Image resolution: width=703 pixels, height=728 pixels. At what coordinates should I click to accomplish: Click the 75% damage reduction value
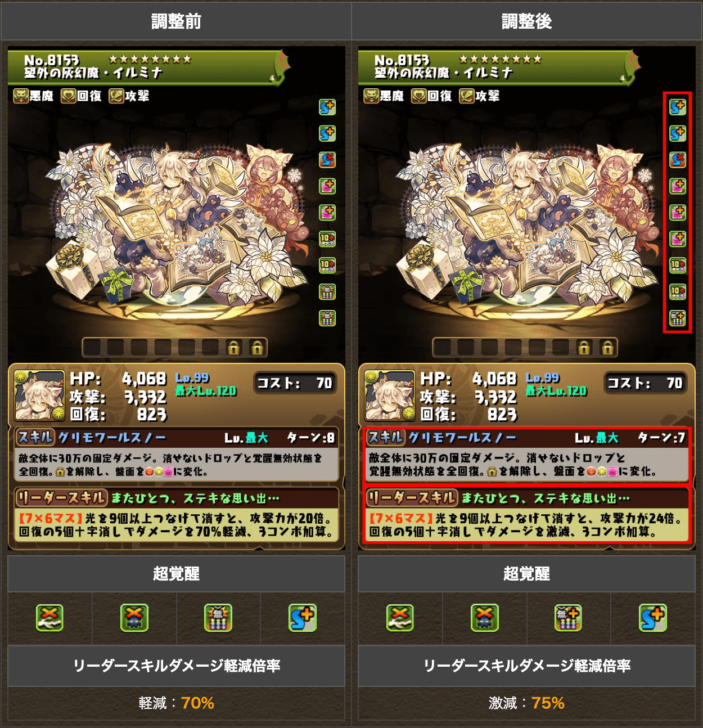548,703
